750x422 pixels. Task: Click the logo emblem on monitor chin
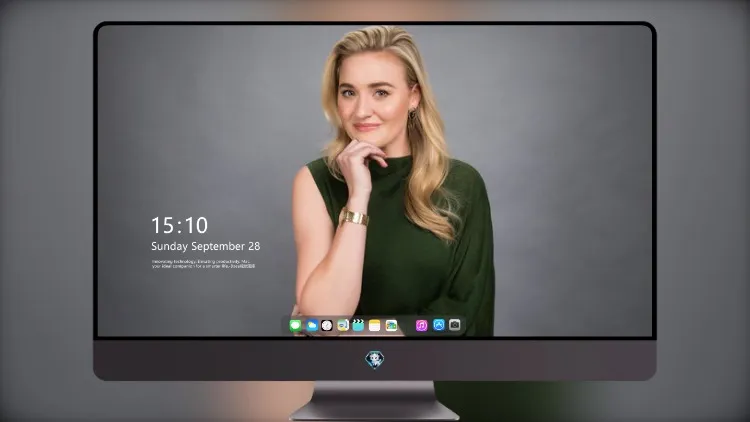pos(375,360)
